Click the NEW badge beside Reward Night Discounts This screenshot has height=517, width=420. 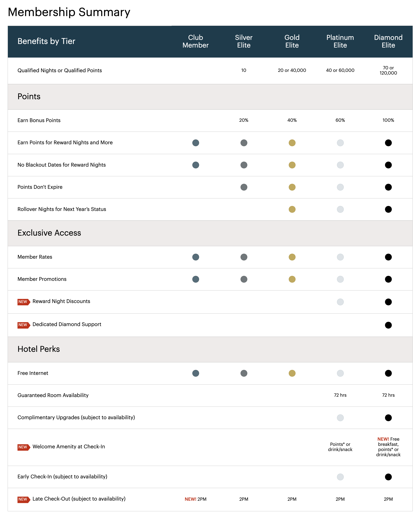[x=23, y=302]
